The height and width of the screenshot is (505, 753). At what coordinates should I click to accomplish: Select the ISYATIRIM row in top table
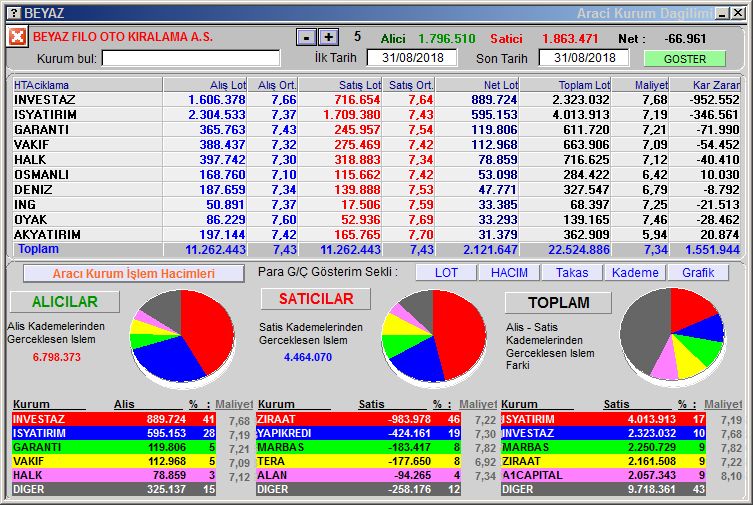[x=376, y=115]
